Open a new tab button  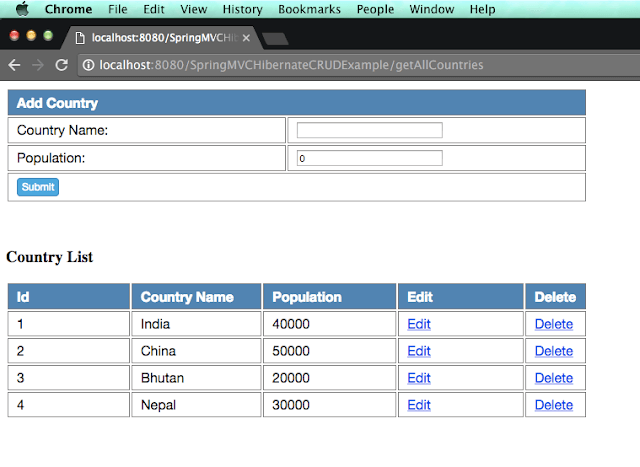point(275,39)
